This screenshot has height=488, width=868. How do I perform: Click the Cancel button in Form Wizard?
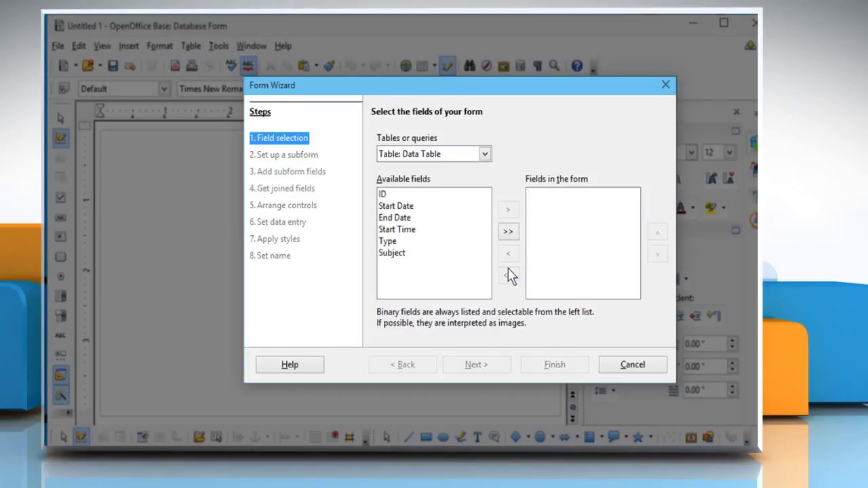pos(633,365)
